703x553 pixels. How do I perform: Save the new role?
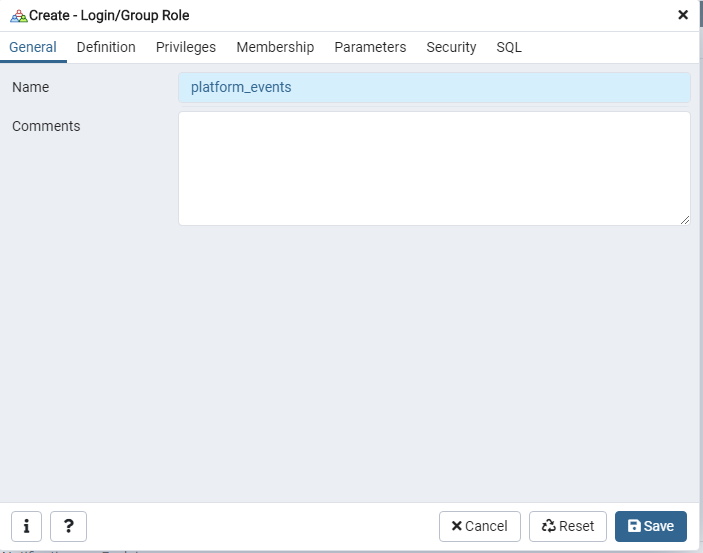651,526
